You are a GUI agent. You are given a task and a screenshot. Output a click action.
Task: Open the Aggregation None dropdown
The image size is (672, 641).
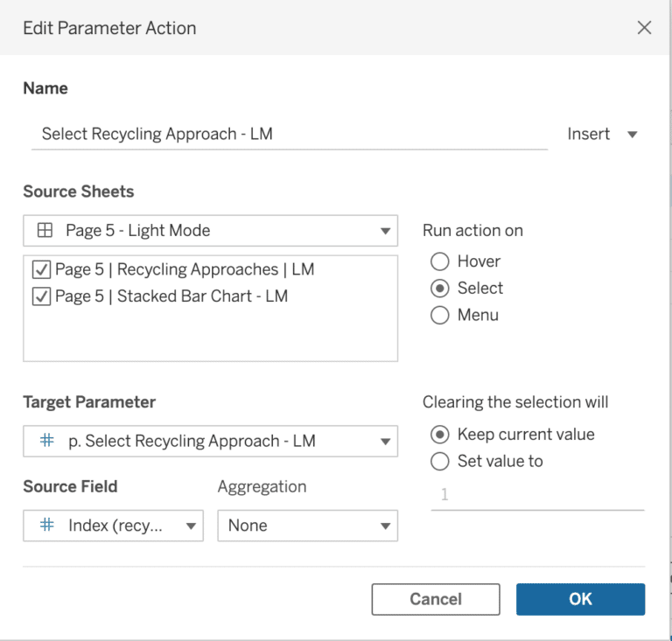308,526
